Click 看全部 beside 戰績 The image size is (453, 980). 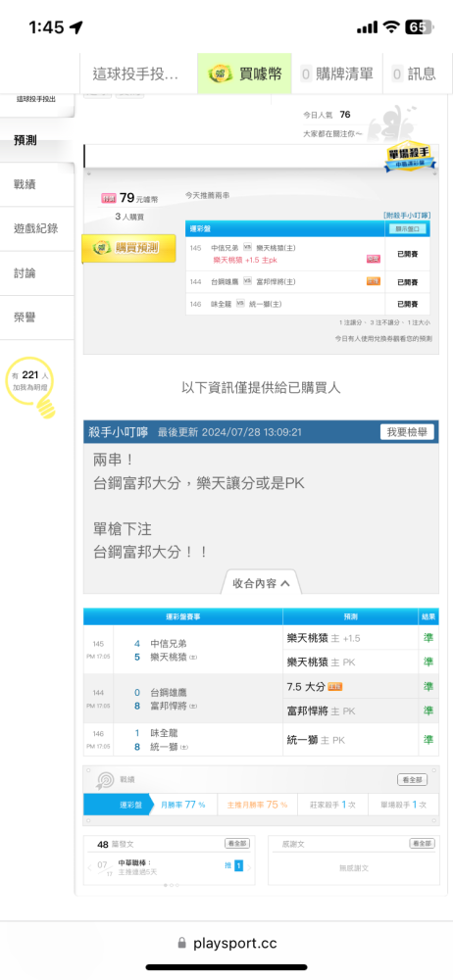coord(413,779)
